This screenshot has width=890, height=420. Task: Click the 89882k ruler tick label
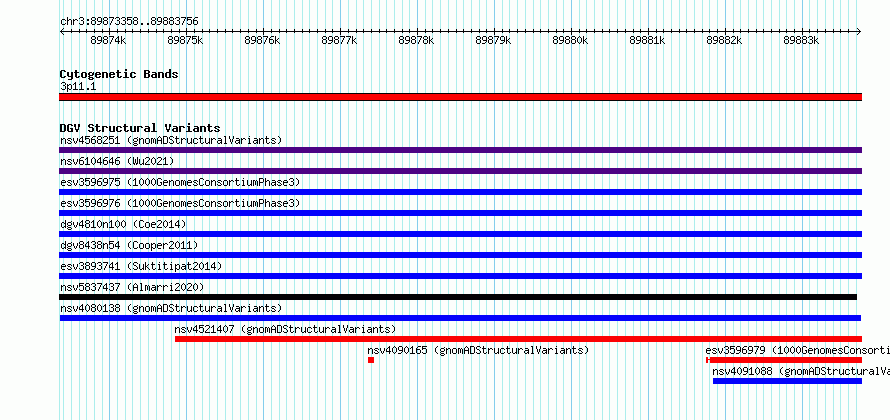[x=724, y=40]
